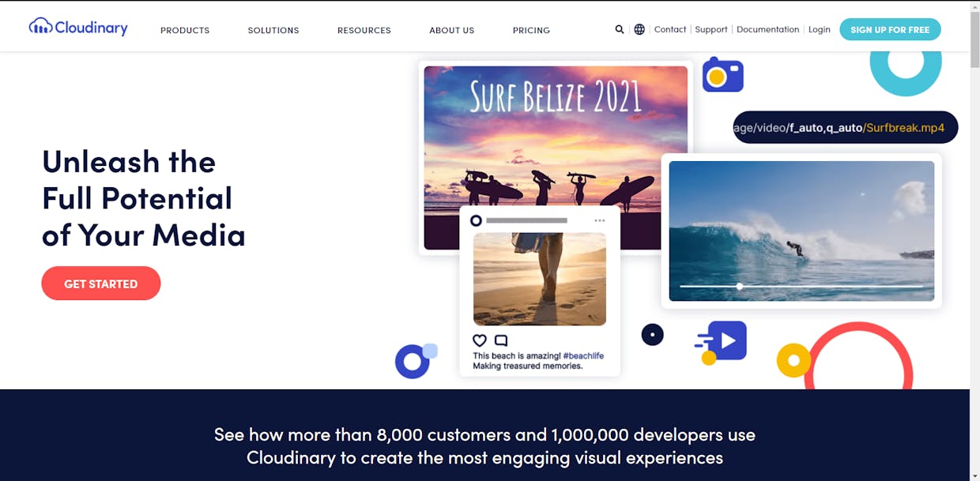Open the About Us menu
Screen dimensions: 980x481
[452, 30]
